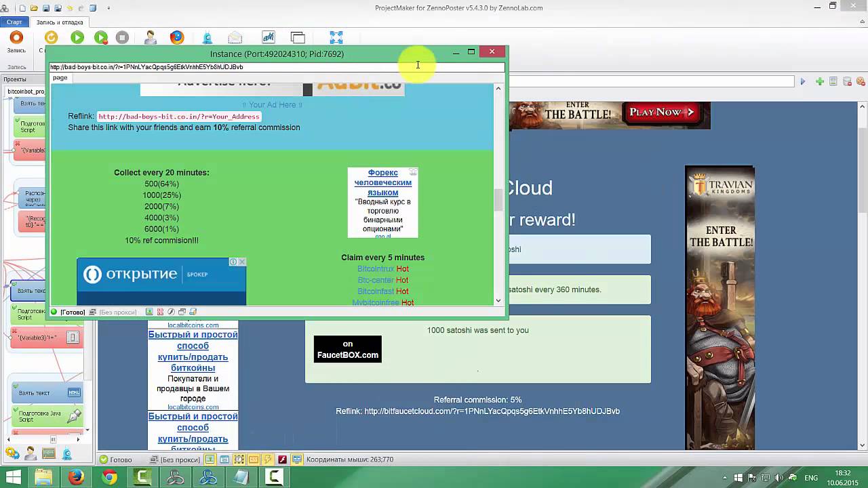Click the FaucetBOX.com black logo button
868x488 pixels.
click(348, 349)
